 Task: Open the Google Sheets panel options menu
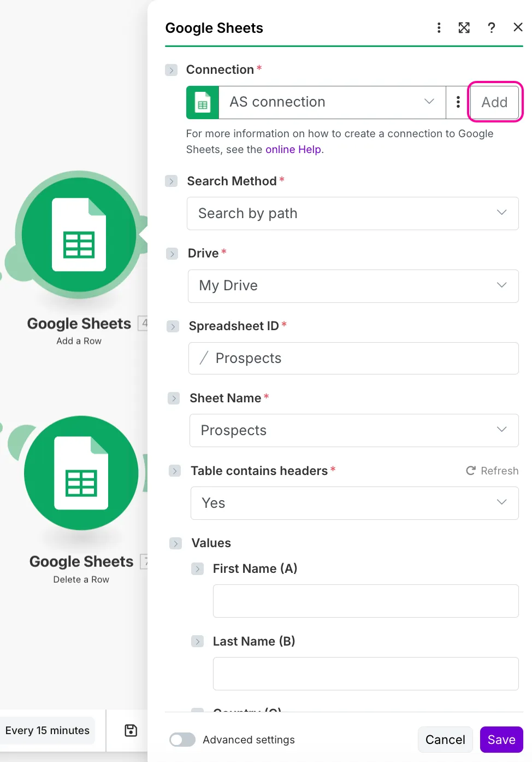coord(439,28)
